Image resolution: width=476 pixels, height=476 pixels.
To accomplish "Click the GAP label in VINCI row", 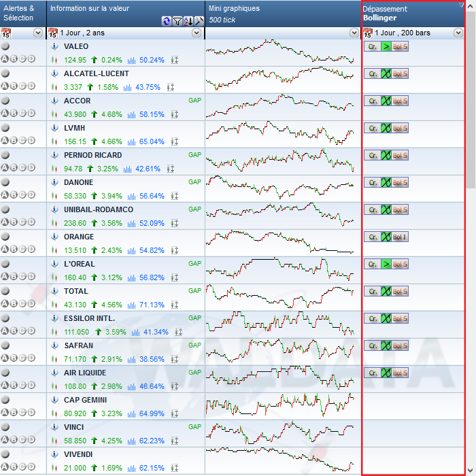I will tap(194, 427).
